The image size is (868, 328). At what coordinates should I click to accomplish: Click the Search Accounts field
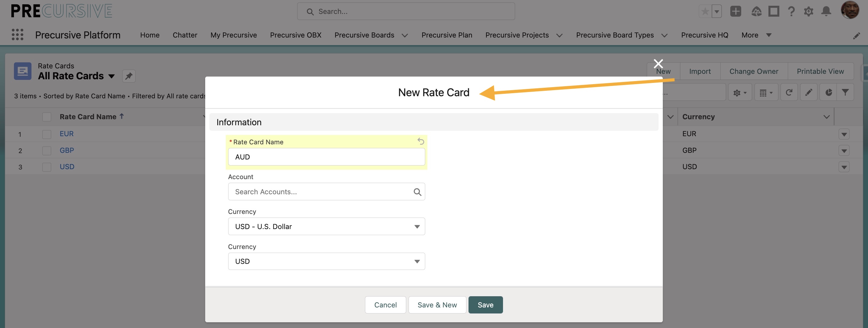326,192
